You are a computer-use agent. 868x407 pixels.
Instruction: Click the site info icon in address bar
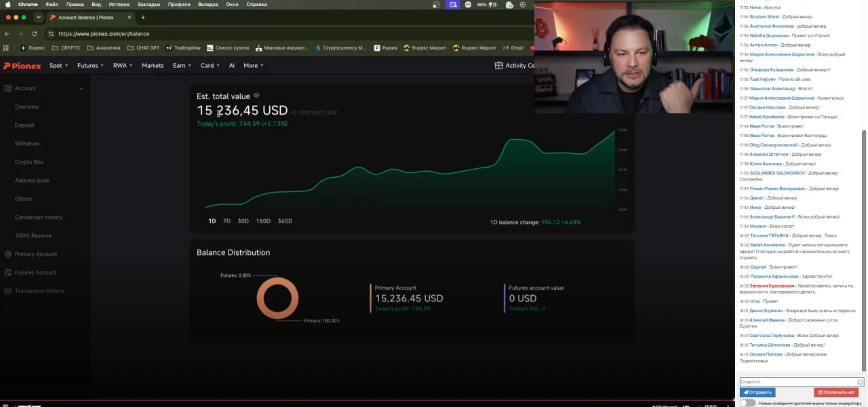51,33
